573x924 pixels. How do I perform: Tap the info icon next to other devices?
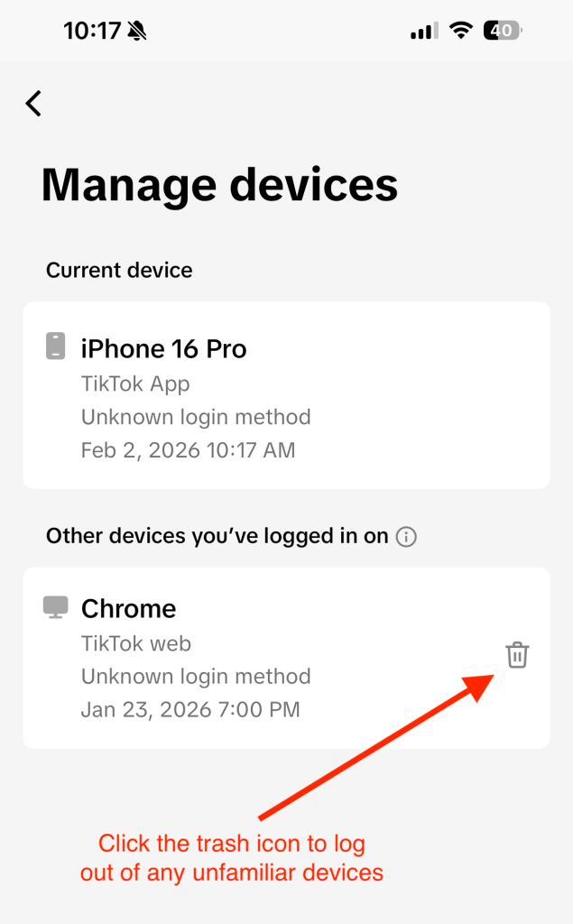point(406,537)
